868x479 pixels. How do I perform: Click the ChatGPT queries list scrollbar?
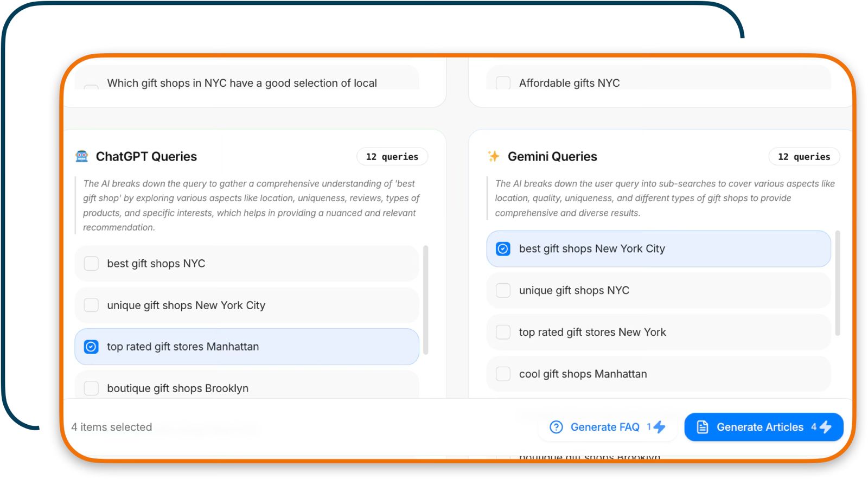pyautogui.click(x=426, y=300)
